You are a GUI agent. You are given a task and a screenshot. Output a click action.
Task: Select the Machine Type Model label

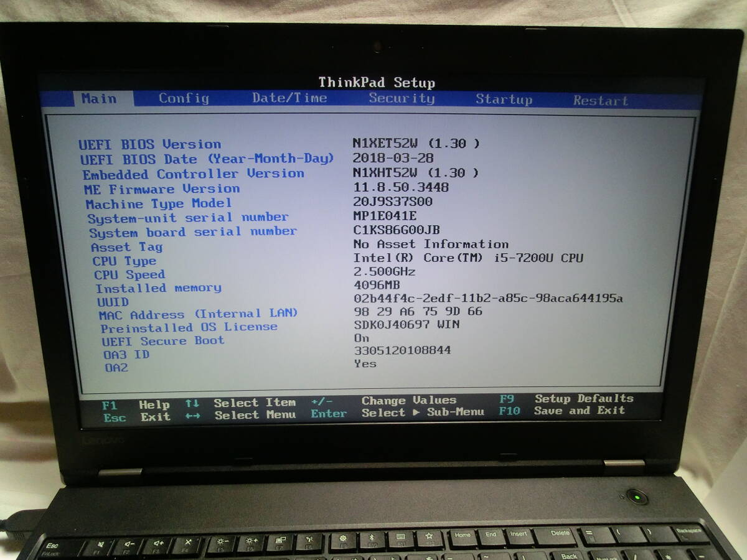click(158, 203)
